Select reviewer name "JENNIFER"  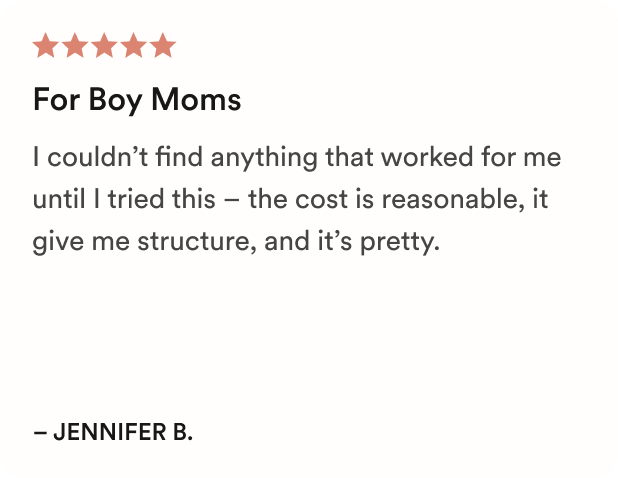click(x=110, y=432)
